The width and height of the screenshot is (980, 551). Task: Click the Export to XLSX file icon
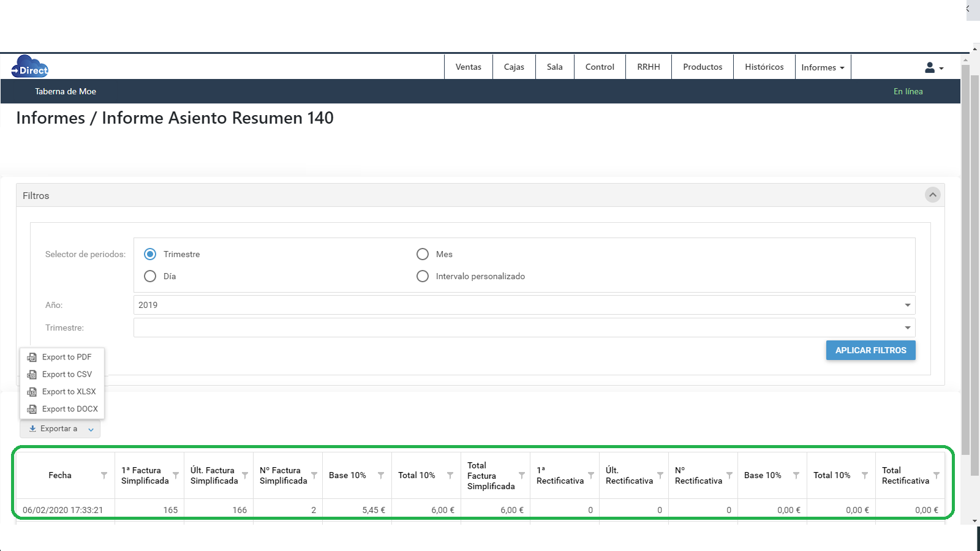click(32, 392)
